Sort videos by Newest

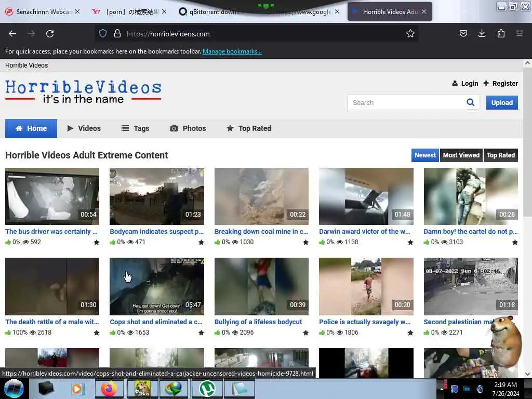(x=425, y=155)
